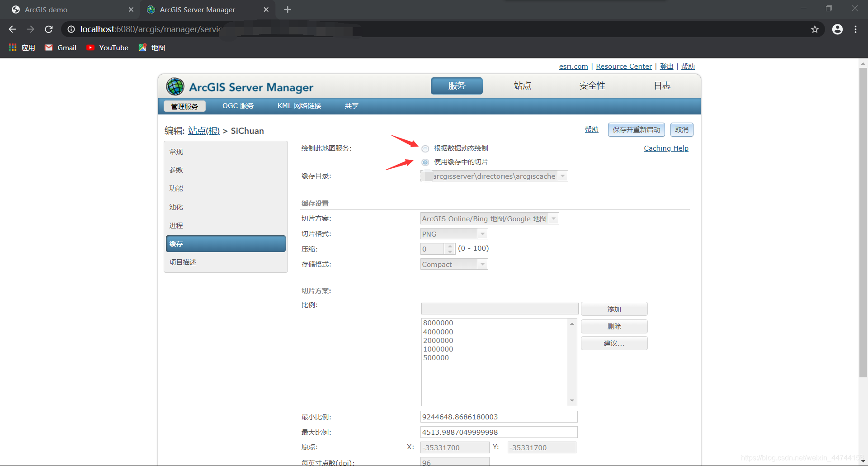Viewport: 868px width, 466px height.
Task: Click the address bar URL
Action: coord(151,29)
